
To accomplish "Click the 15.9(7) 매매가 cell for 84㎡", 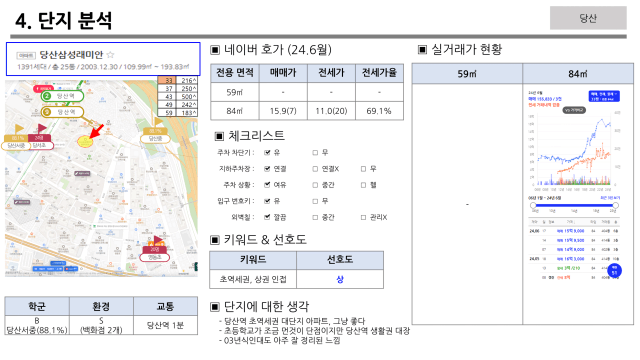I will [283, 111].
